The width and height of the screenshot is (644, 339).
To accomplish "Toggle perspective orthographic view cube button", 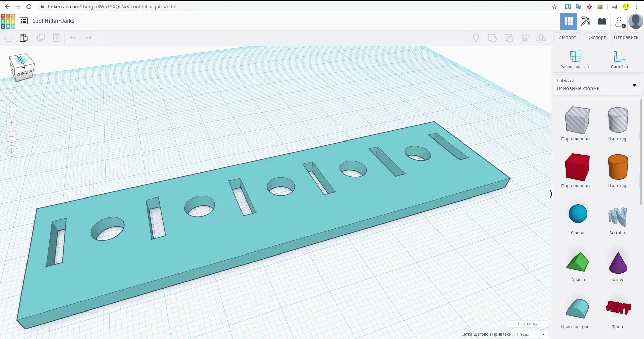I will (x=12, y=151).
